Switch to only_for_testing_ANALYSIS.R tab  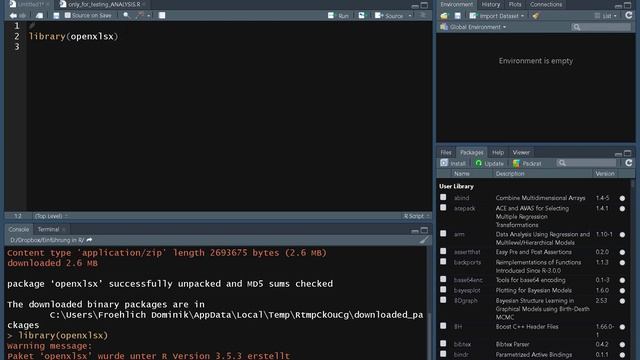(x=104, y=4)
